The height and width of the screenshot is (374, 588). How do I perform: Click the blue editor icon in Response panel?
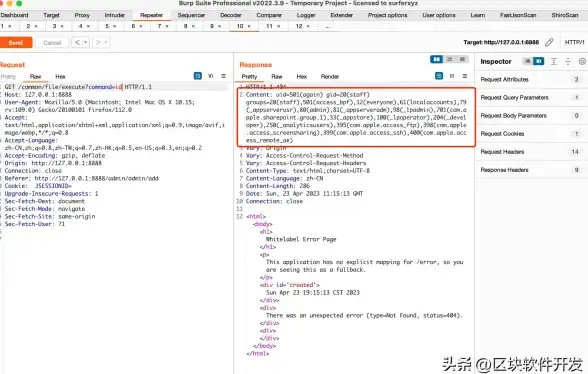[x=439, y=76]
